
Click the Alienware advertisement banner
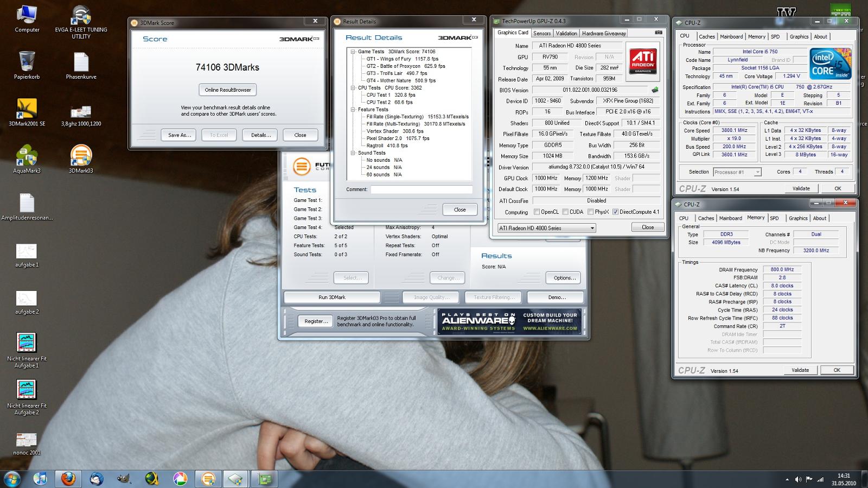pyautogui.click(x=509, y=321)
